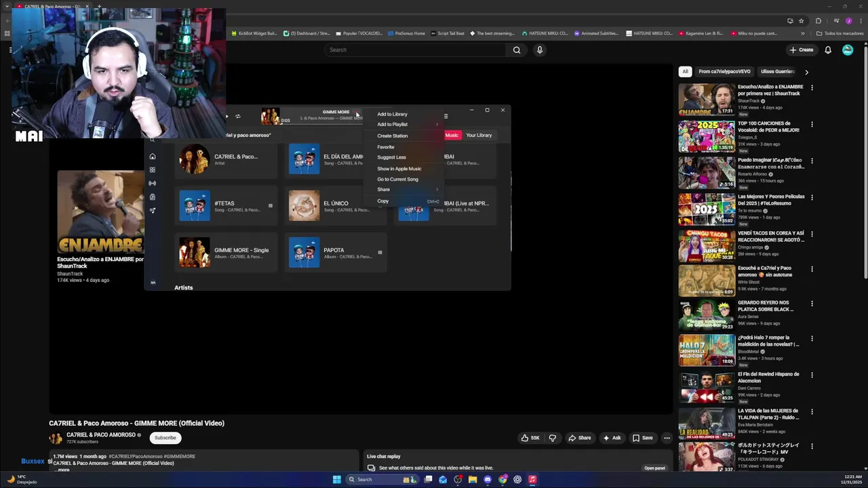Click the Ask button below video
This screenshot has width=868, height=488.
coord(612,438)
